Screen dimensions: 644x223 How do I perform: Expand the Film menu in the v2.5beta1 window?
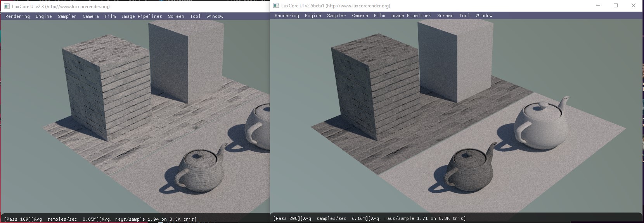(x=379, y=16)
